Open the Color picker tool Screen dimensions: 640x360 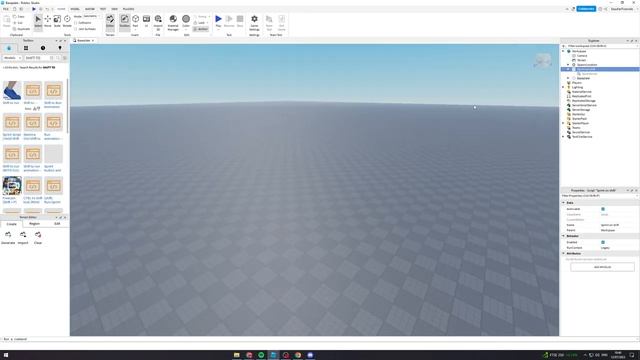186,21
